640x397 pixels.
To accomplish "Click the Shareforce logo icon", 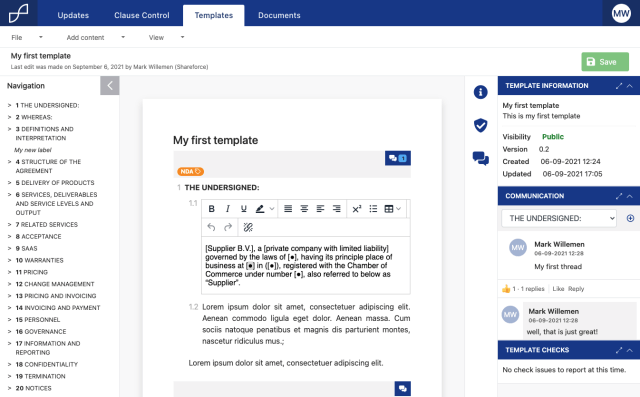I will coord(19,13).
